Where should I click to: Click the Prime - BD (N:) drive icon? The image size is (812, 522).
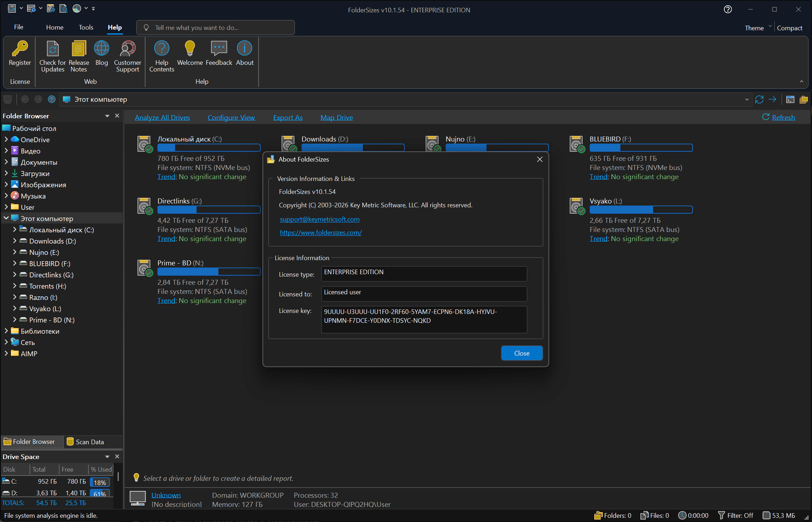pos(145,268)
